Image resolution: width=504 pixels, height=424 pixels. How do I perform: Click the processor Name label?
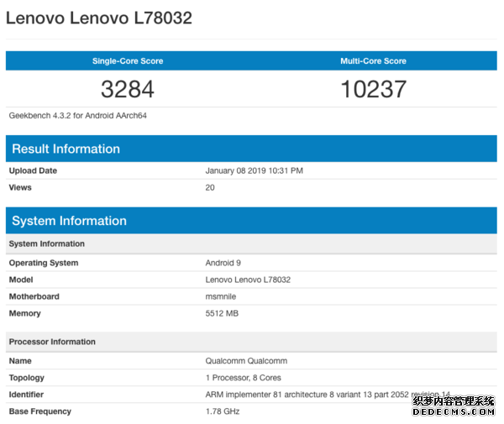pyautogui.click(x=20, y=361)
